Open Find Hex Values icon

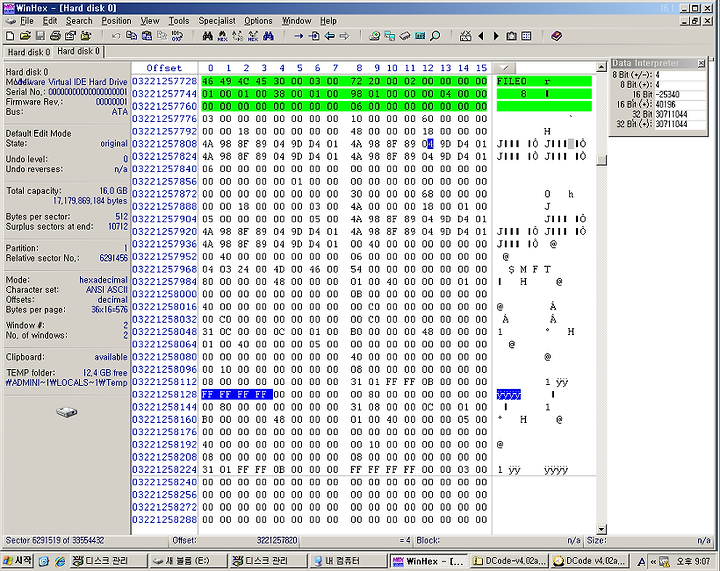(223, 36)
